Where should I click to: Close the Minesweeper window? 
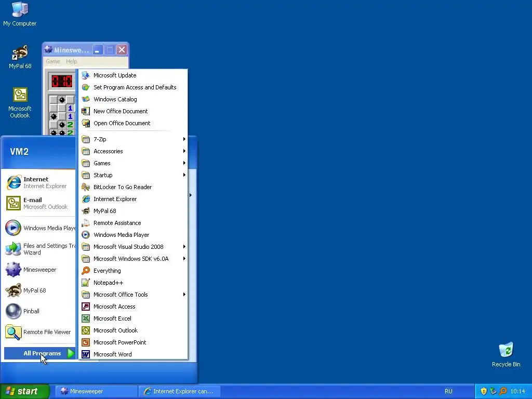(122, 50)
